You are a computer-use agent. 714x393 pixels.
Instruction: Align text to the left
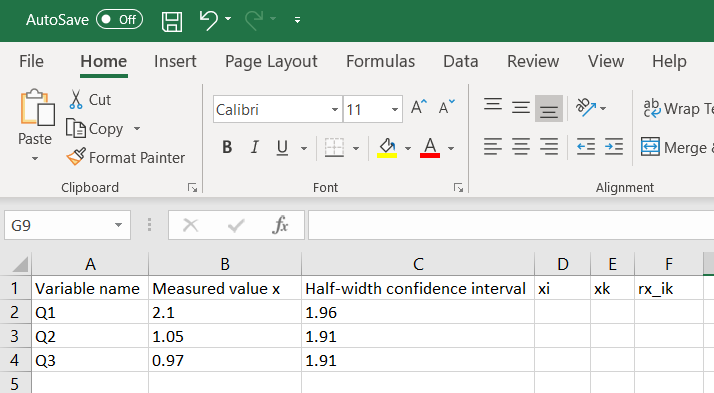(493, 147)
